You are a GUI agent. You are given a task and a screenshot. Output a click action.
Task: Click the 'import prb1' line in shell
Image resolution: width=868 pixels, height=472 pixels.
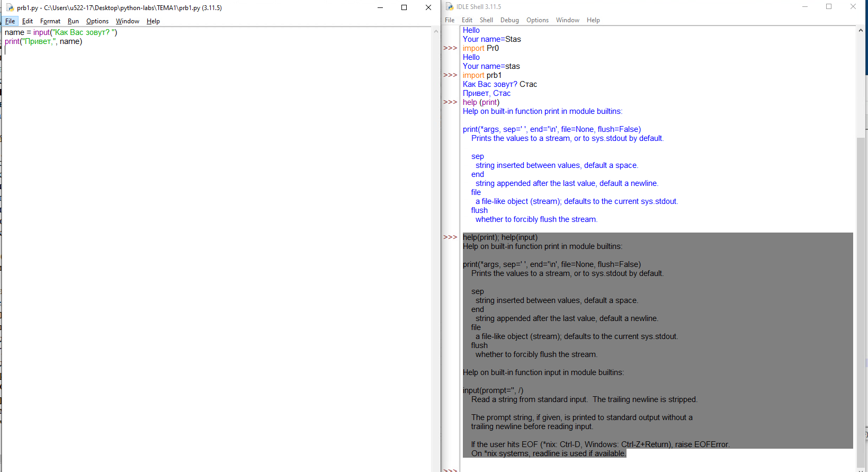coord(482,75)
